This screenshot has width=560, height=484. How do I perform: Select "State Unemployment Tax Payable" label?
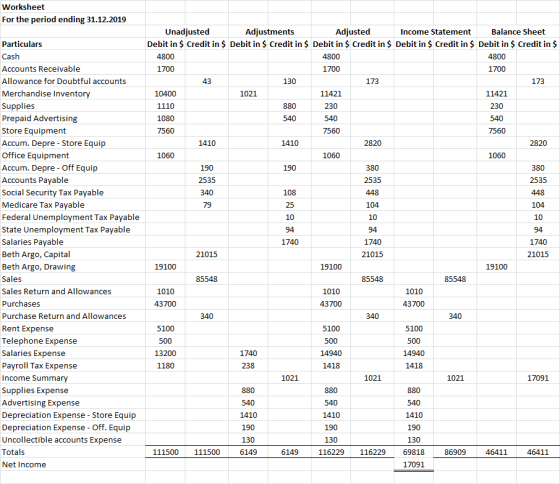(x=66, y=230)
